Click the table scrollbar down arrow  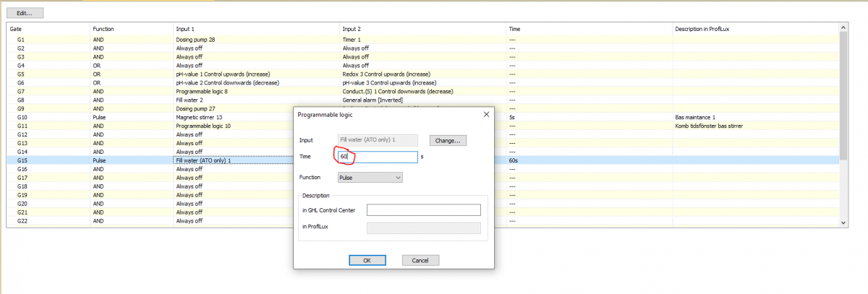843,224
